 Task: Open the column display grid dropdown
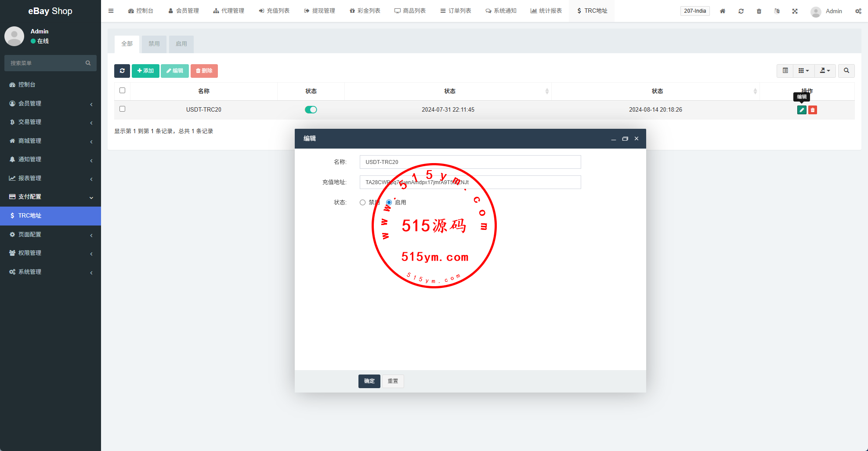803,71
